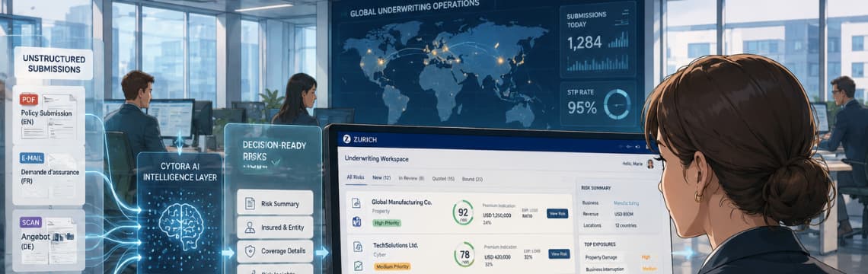Open the Coverage Details button
Screen dimensions: 868x274
click(x=275, y=251)
